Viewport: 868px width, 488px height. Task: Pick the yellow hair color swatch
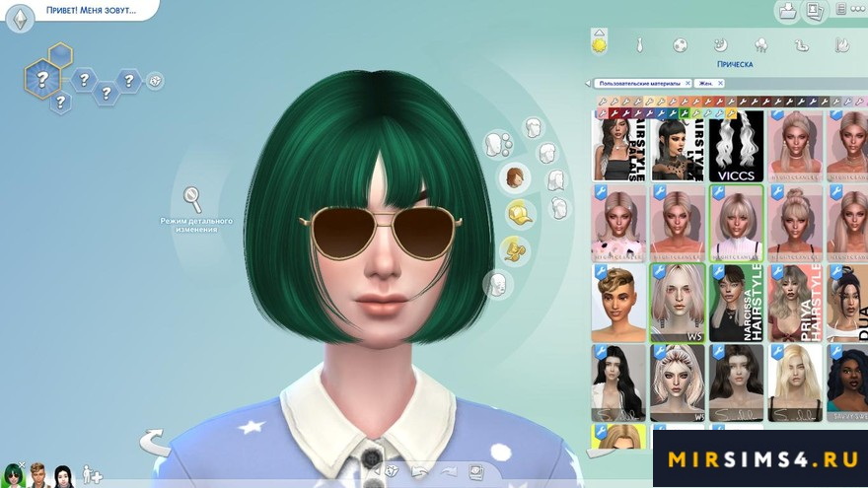(731, 113)
